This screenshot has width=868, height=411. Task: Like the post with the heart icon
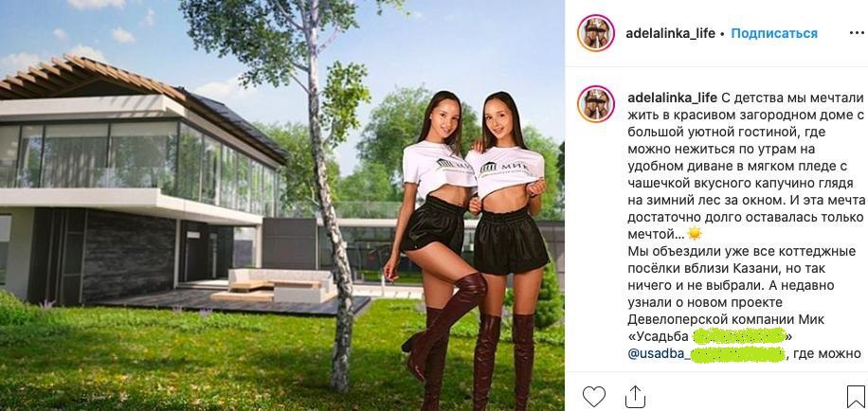click(594, 397)
